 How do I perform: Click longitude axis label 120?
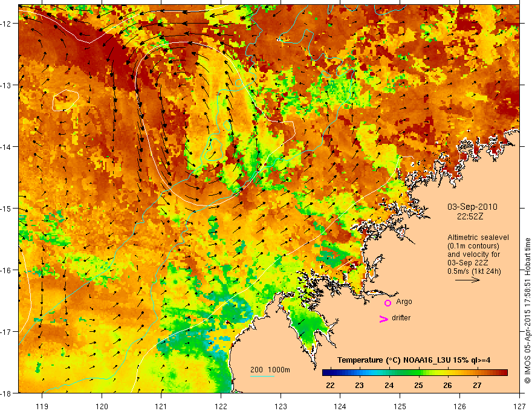tap(102, 406)
